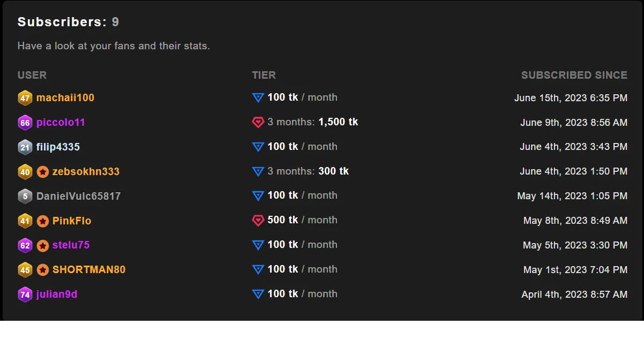This screenshot has width=644, height=347.
Task: Click the blue tier icon in machaii100 row
Action: coord(258,98)
